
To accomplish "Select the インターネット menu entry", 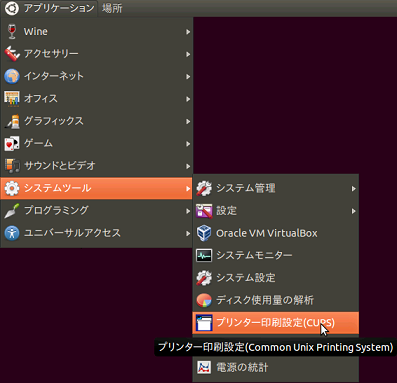I will pos(97,76).
